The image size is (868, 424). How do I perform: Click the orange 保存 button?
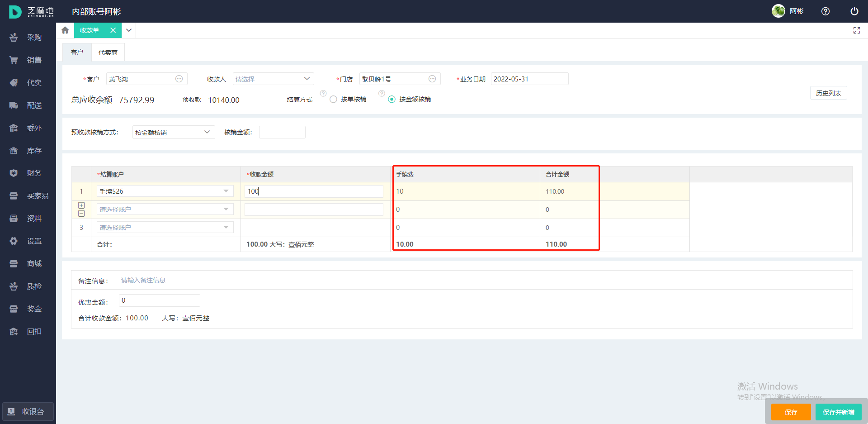[x=791, y=412]
